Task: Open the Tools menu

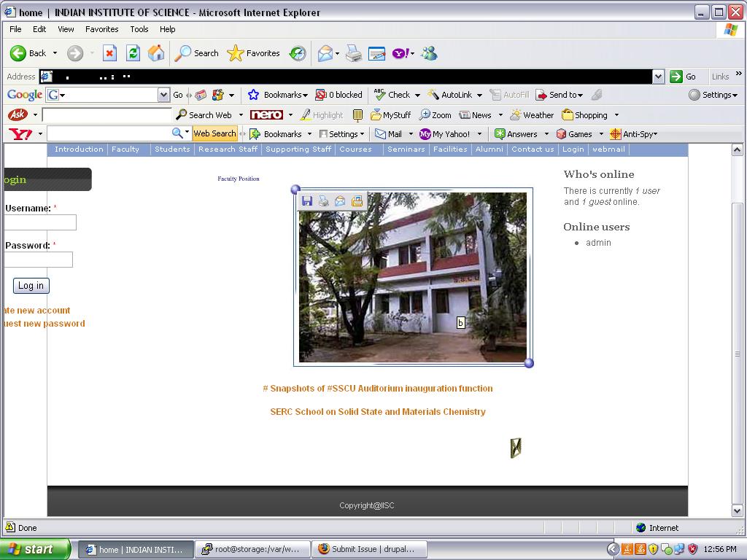Action: click(x=139, y=29)
